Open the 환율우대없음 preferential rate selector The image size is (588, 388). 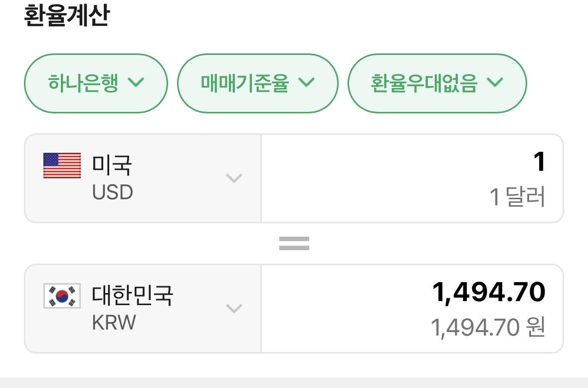pyautogui.click(x=437, y=83)
